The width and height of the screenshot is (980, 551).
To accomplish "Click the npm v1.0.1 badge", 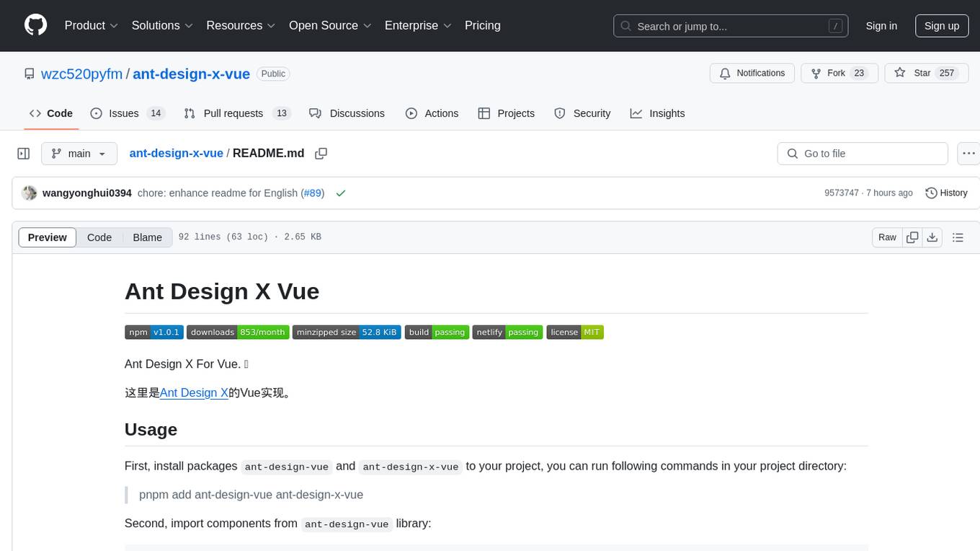I will (154, 332).
